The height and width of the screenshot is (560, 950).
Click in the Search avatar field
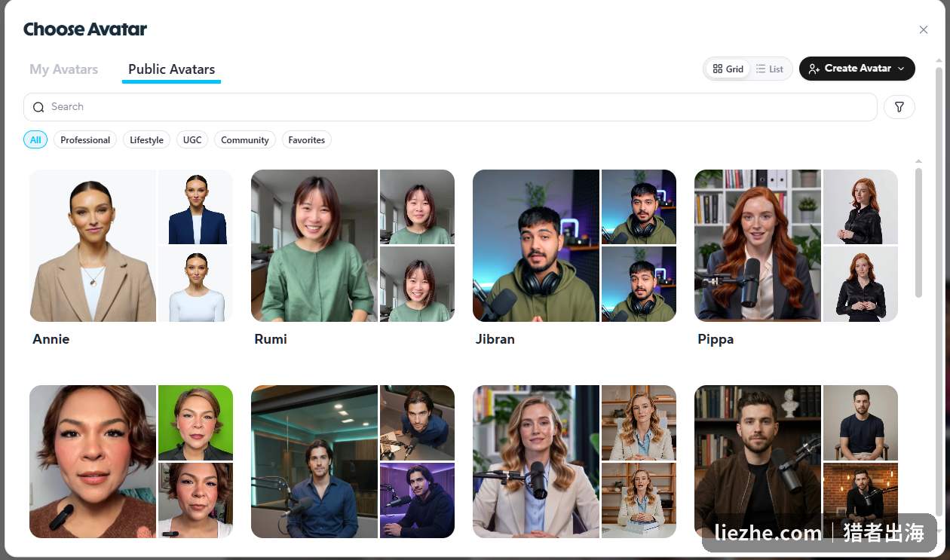[x=450, y=107]
